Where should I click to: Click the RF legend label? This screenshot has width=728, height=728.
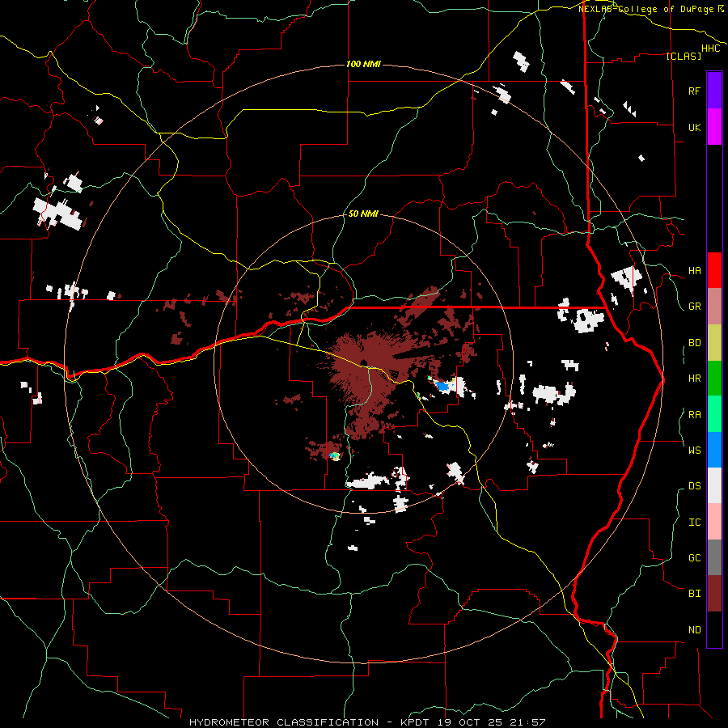694,91
